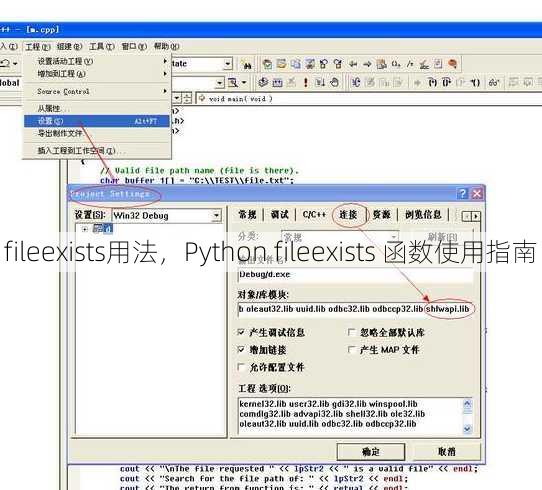Open the 帮助(H) menu

167,46
